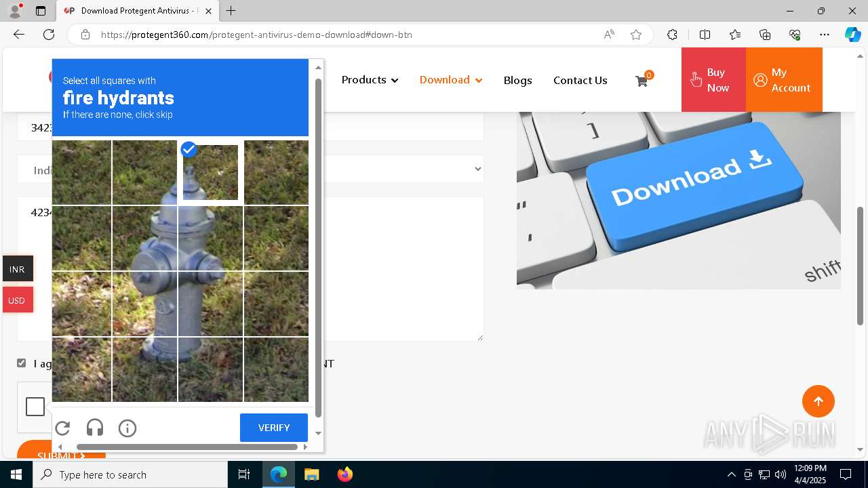Select the captcha tile with the hydrant side nozzle

click(x=210, y=238)
